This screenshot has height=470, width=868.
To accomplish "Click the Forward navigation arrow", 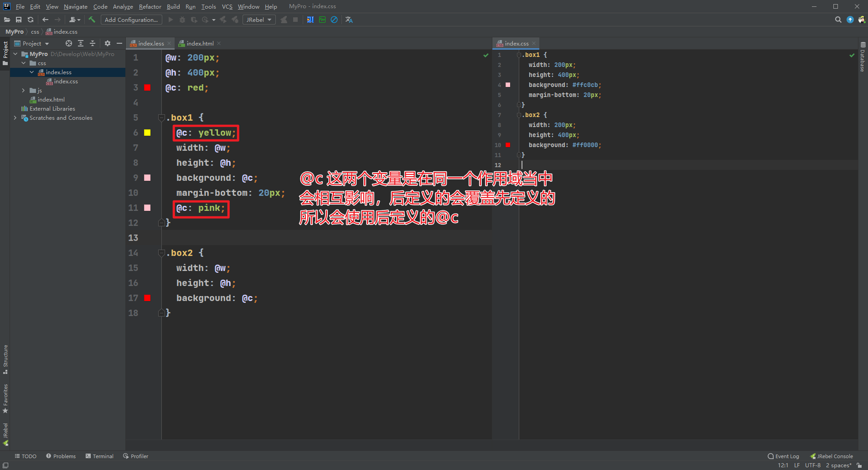I will pos(57,20).
